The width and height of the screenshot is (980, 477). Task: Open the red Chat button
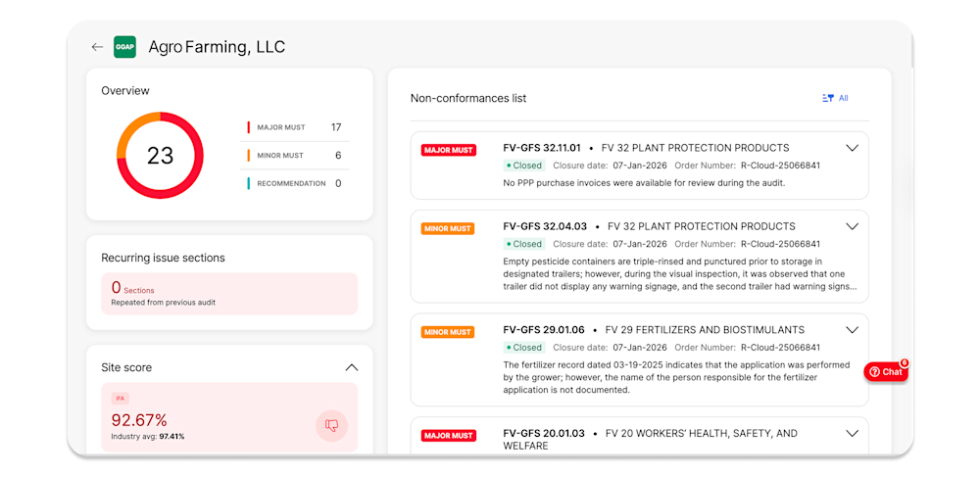click(886, 371)
